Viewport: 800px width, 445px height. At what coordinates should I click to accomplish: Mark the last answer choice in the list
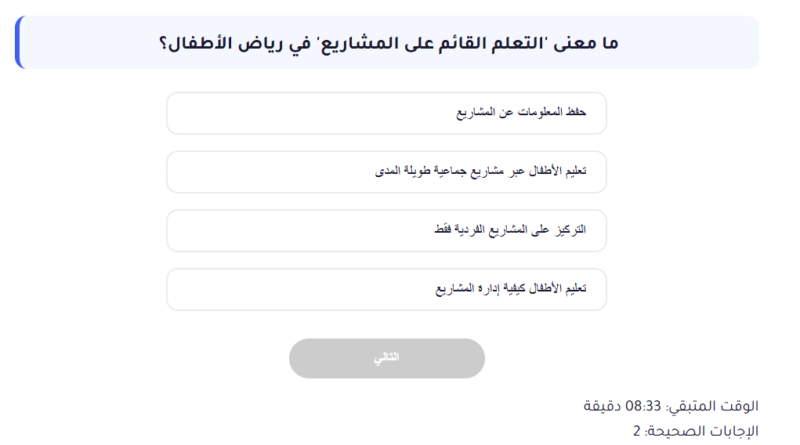point(386,289)
